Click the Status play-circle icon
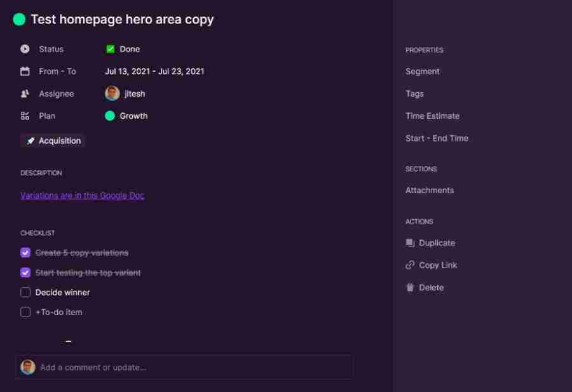Screen dimensions: 572x392 pyautogui.click(x=25, y=49)
